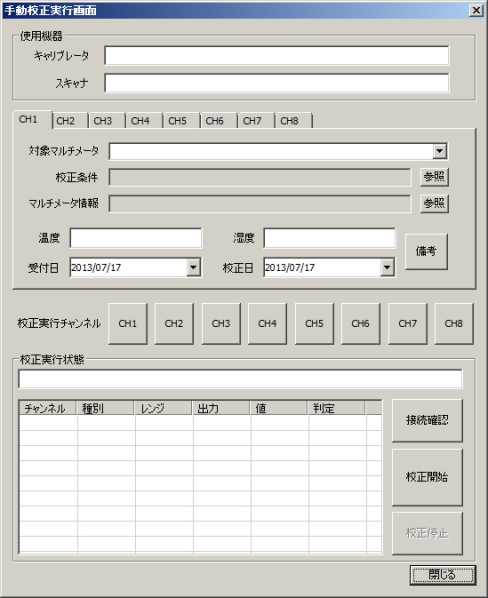
Task: Click the 温度 input field
Action: pos(136,238)
